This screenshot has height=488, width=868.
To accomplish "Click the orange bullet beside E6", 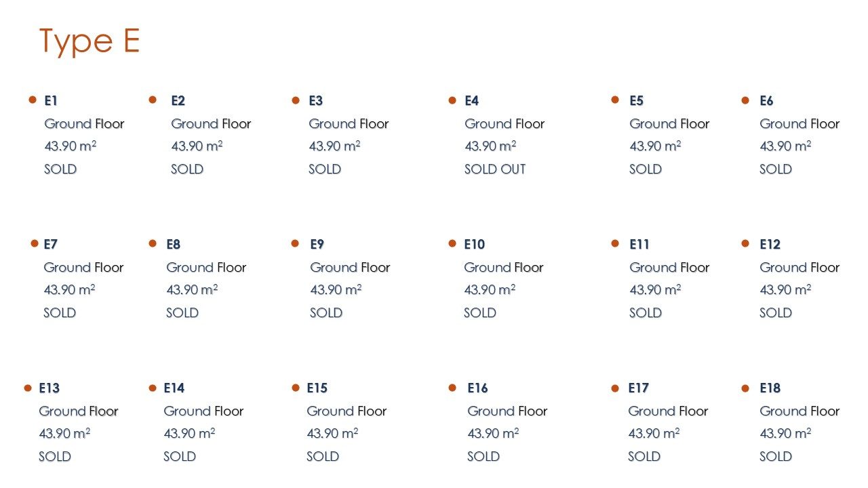I will tap(745, 100).
